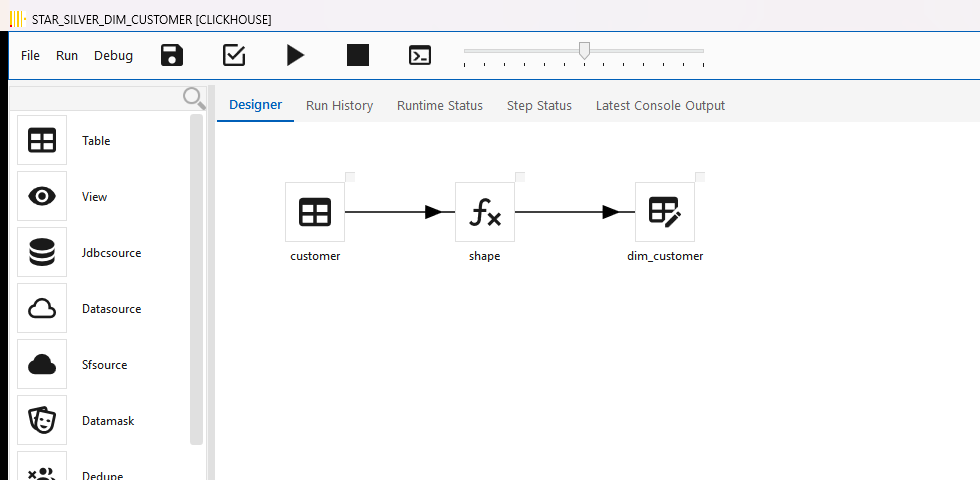Image resolution: width=980 pixels, height=480 pixels.
Task: Select the Jdbcsource database icon
Action: point(42,252)
